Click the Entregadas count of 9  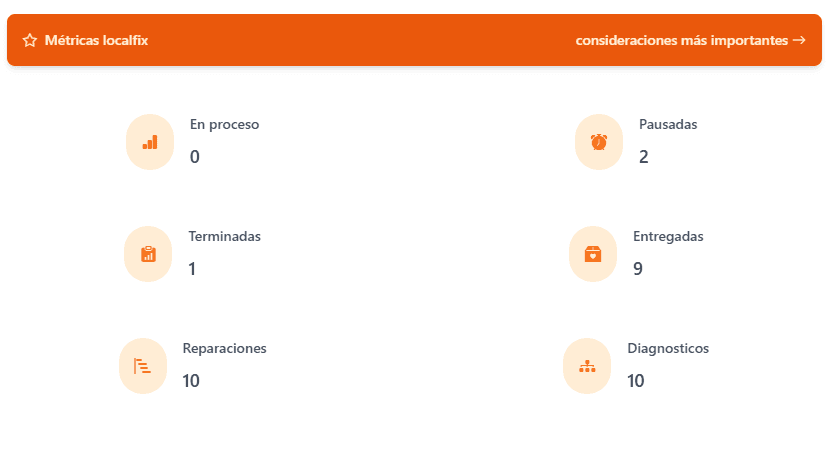coord(638,269)
